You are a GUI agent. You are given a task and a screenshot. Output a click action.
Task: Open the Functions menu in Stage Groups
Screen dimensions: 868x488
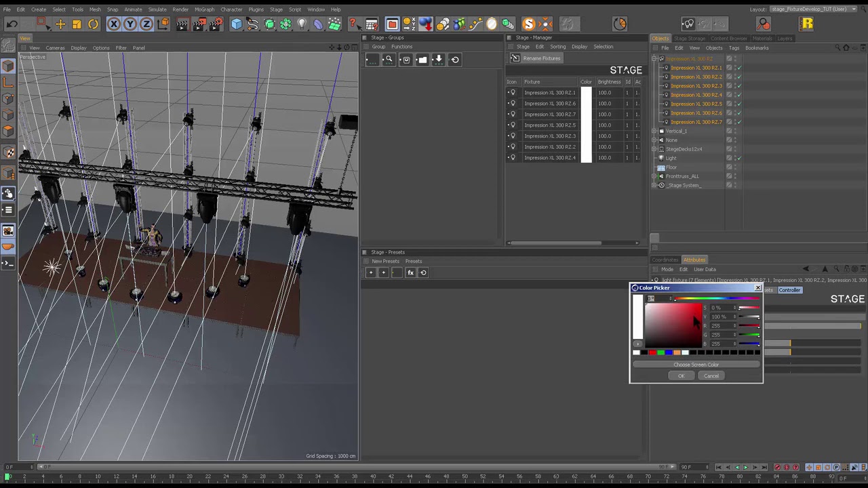click(401, 47)
